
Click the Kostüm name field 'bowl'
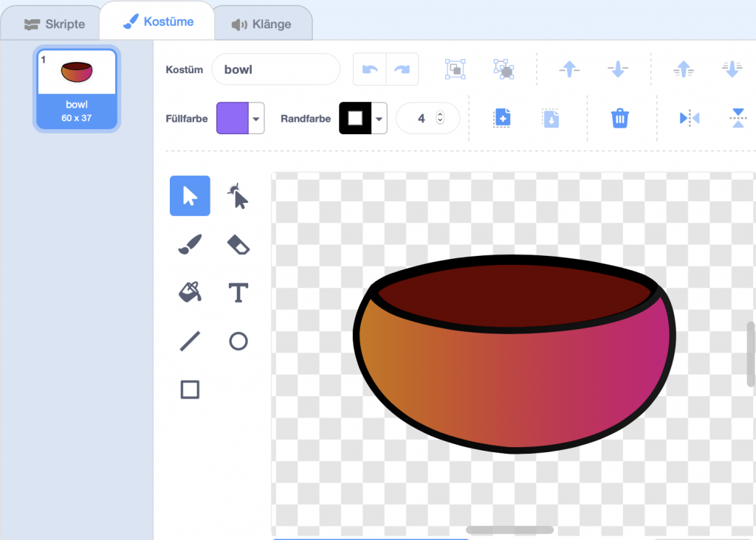point(276,69)
